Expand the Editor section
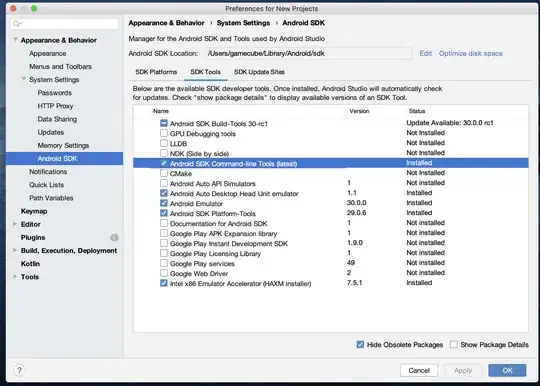The height and width of the screenshot is (386, 540). point(15,224)
